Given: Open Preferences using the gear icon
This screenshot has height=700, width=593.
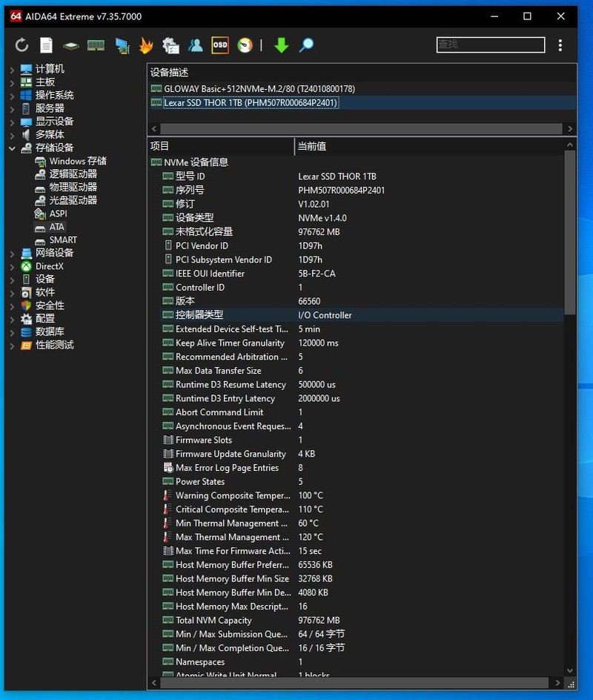Looking at the screenshot, I should coord(170,44).
